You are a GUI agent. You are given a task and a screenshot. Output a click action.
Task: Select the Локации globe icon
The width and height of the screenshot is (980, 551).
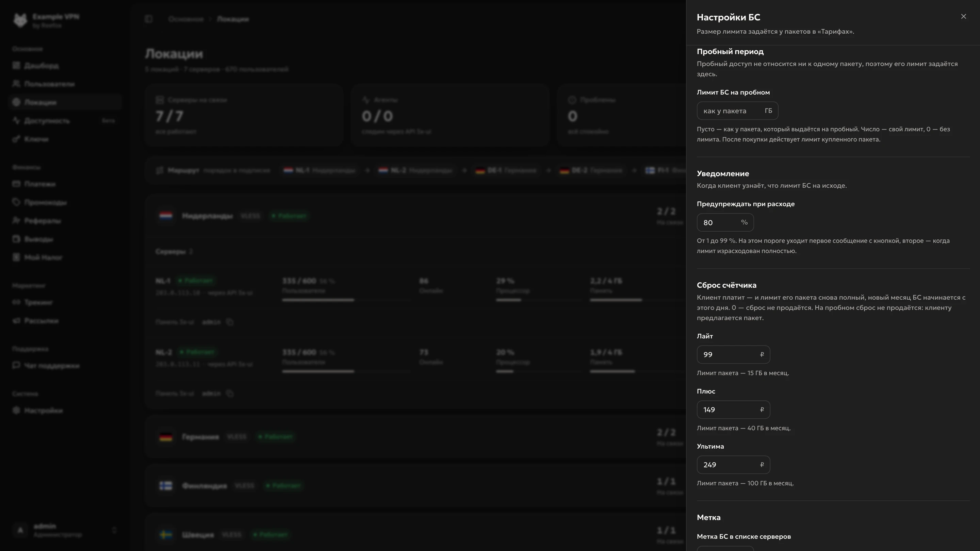16,102
